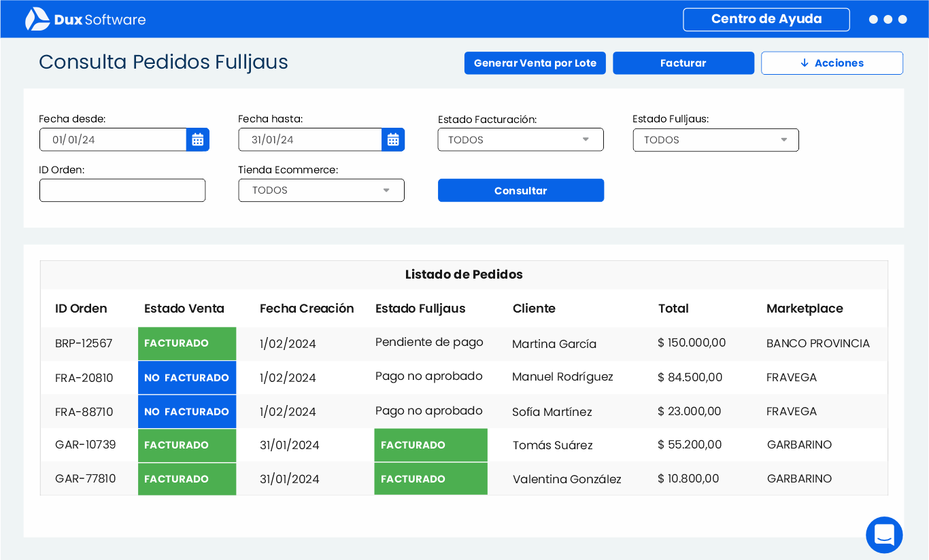Open Estado Fulljaus dropdown
This screenshot has height=560, width=929.
[x=716, y=139]
